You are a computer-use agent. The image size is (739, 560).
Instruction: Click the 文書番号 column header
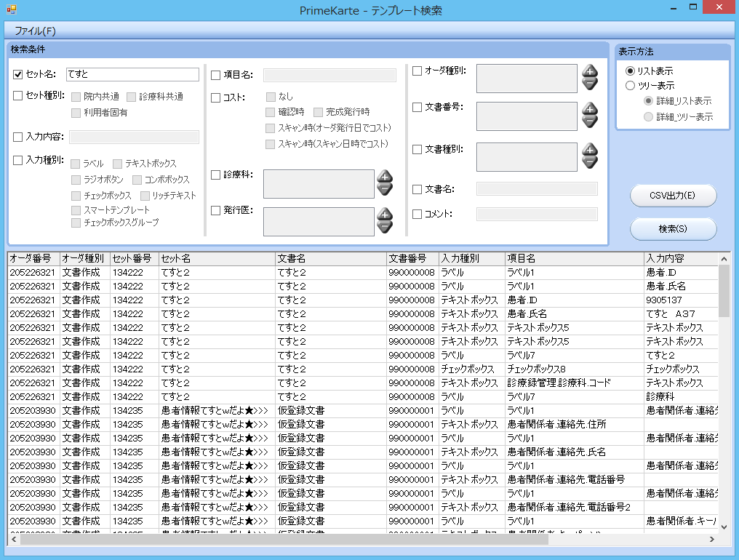click(x=412, y=259)
